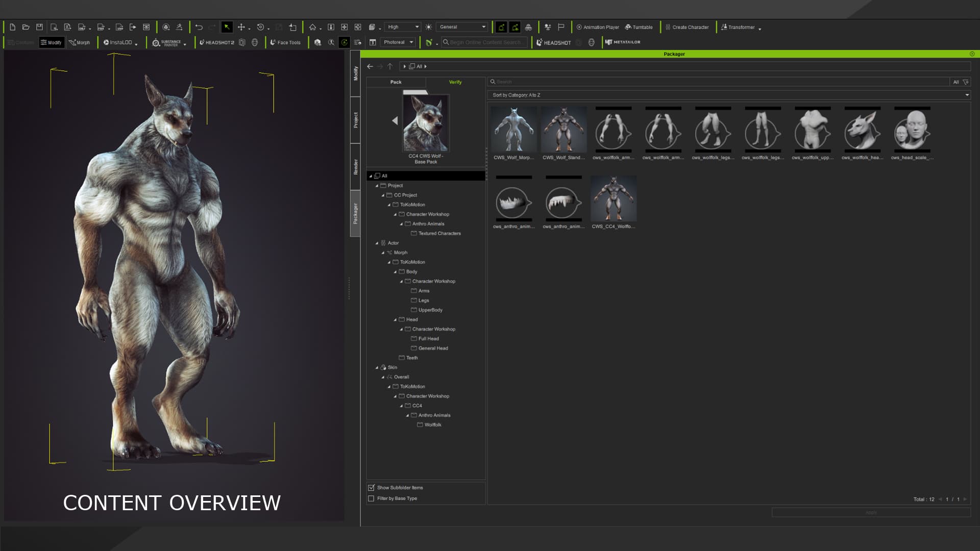The image size is (980, 551).
Task: Collapse the Actor tree node
Action: 377,243
